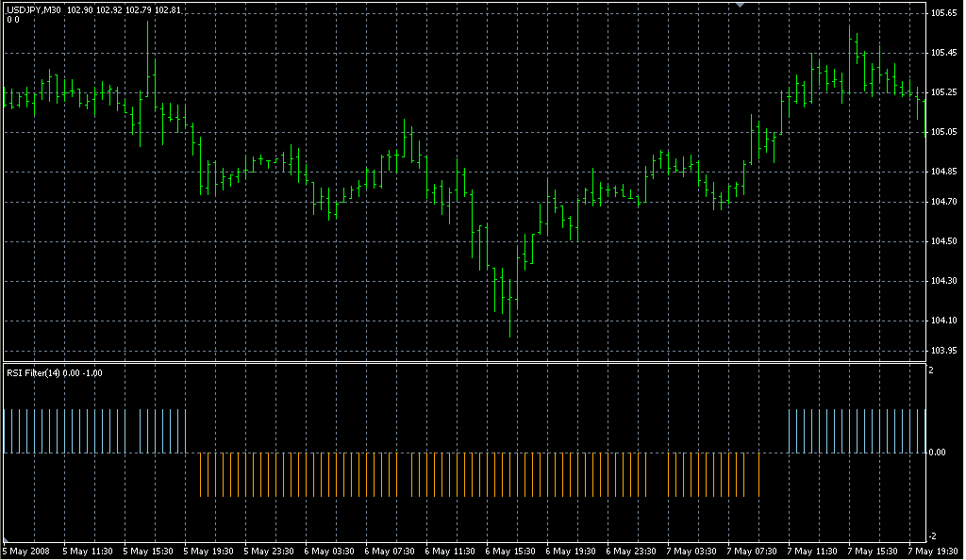Click the 104.50 price axis label
This screenshot has width=966, height=560.
943,241
